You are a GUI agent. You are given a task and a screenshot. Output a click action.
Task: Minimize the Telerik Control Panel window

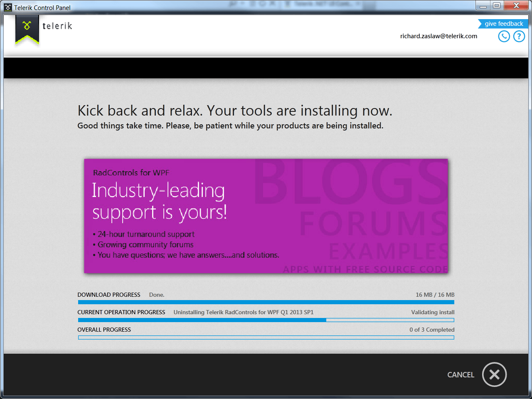483,6
